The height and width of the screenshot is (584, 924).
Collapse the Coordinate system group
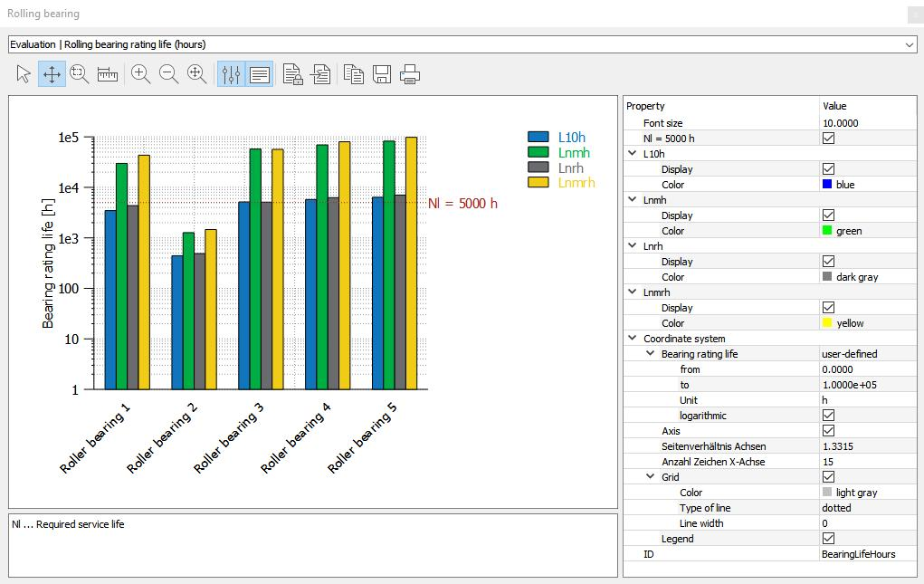[633, 339]
